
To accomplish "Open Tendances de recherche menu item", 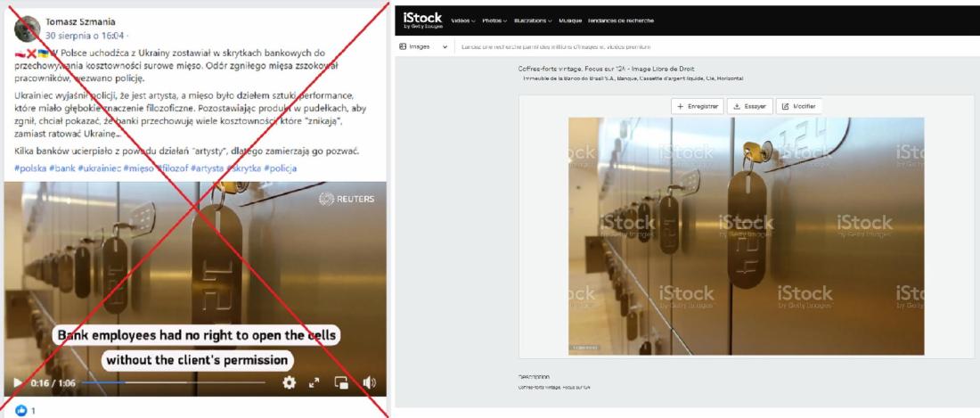I will (x=621, y=20).
